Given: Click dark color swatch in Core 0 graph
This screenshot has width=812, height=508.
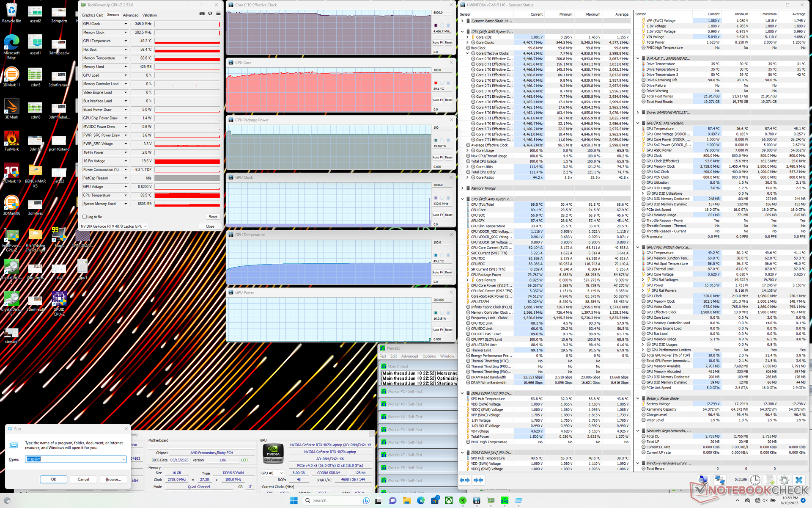Looking at the screenshot, I should pyautogui.click(x=436, y=25).
